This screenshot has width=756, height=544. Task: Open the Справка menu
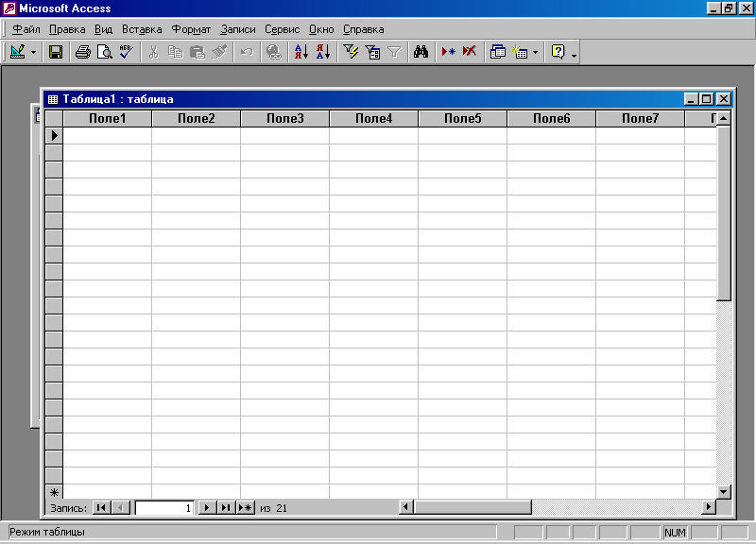(364, 29)
